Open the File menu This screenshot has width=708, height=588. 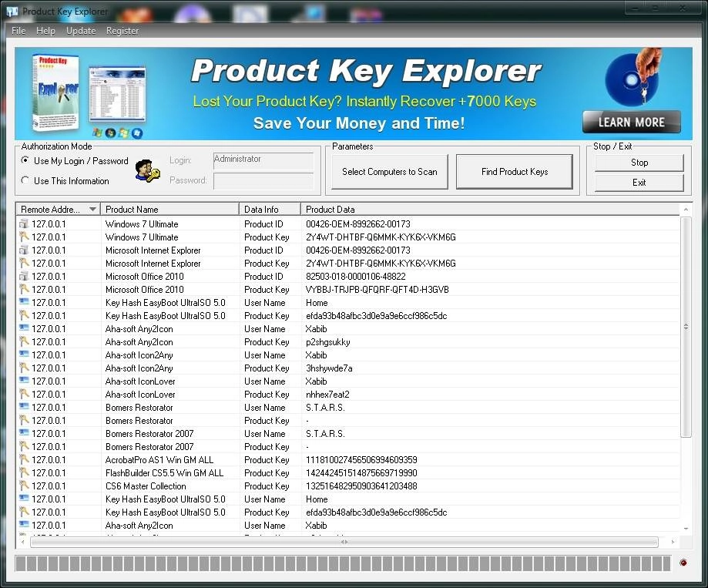[x=18, y=31]
